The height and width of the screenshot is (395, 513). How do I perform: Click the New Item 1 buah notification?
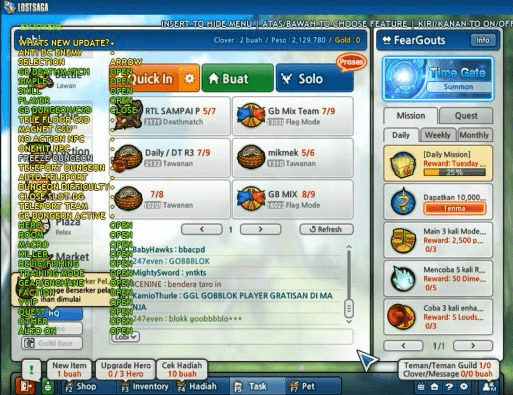click(69, 369)
